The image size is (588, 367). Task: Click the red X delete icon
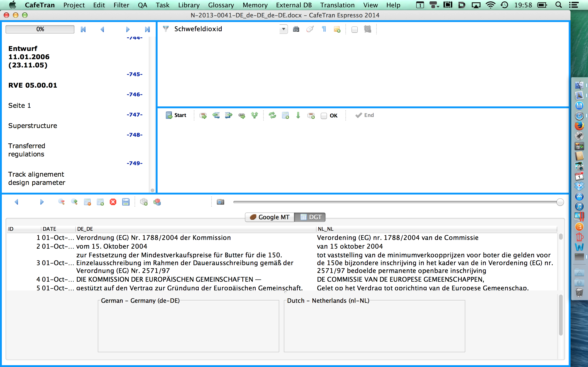(x=113, y=202)
